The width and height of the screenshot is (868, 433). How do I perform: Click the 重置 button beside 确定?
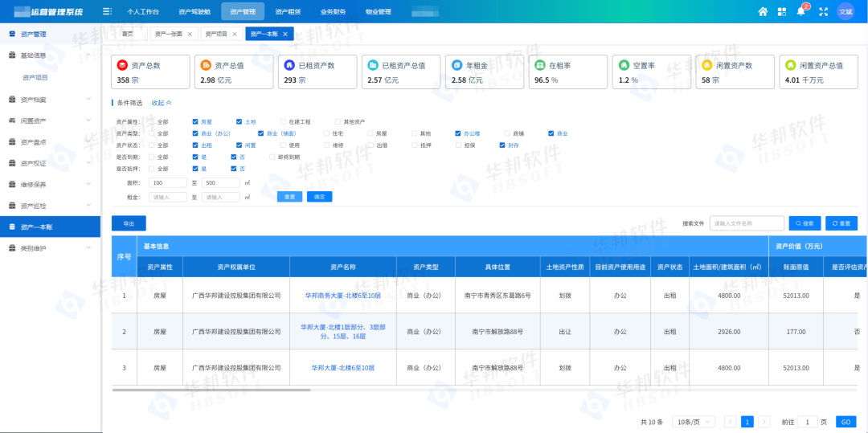289,197
